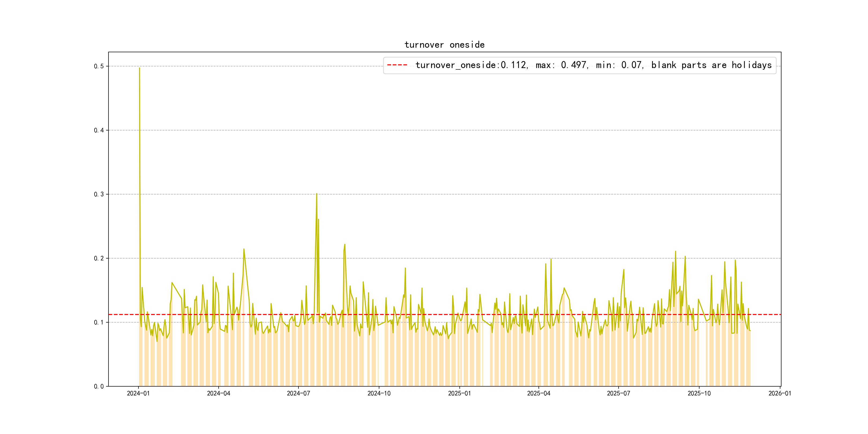The image size is (868, 434).
Task: Select the 2025-01 x-axis date label
Action: [459, 394]
